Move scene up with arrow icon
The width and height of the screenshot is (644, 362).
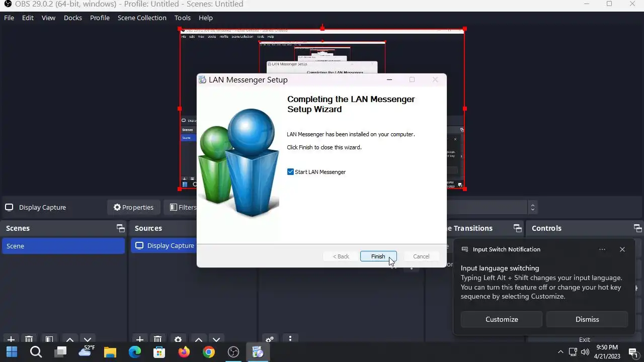[x=70, y=339]
